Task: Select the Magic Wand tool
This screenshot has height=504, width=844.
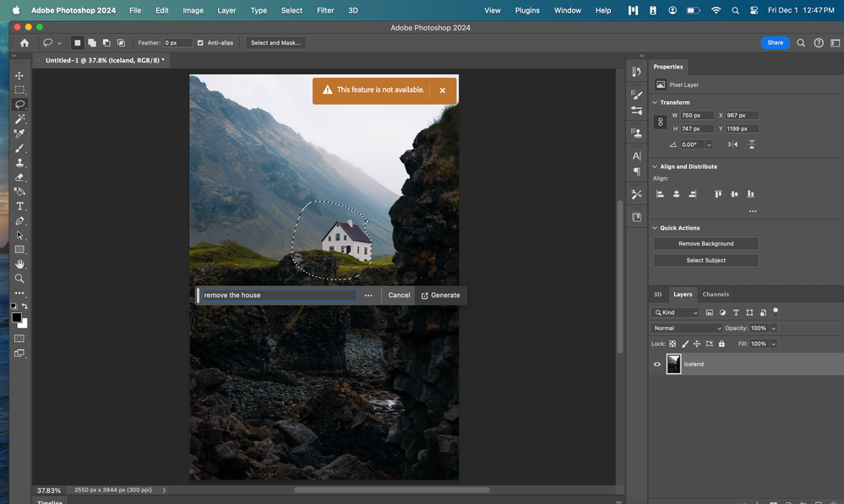Action: point(19,119)
